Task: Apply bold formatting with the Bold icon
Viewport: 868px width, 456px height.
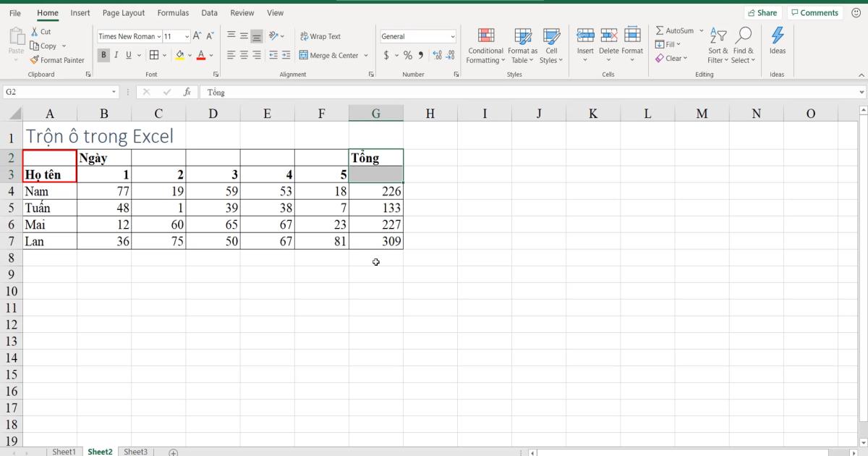Action: coord(103,54)
